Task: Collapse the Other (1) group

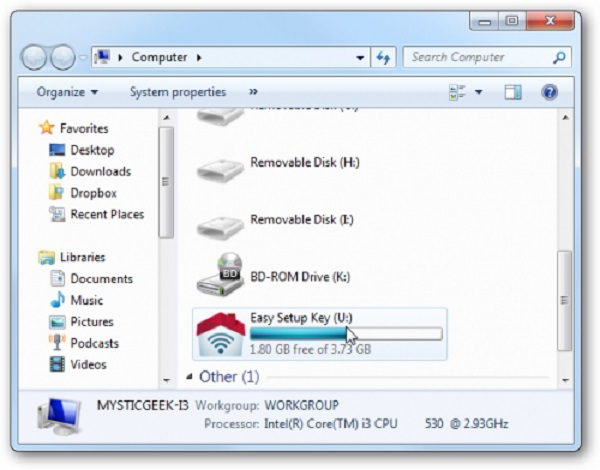Action: (190, 377)
